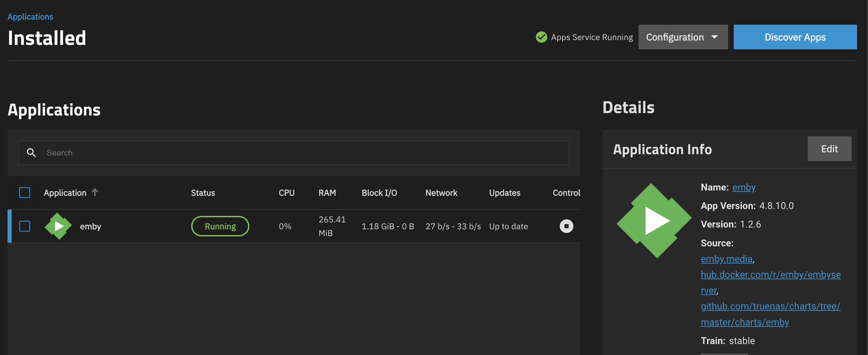868x355 pixels.
Task: Click the Block I/O column header
Action: click(x=379, y=193)
